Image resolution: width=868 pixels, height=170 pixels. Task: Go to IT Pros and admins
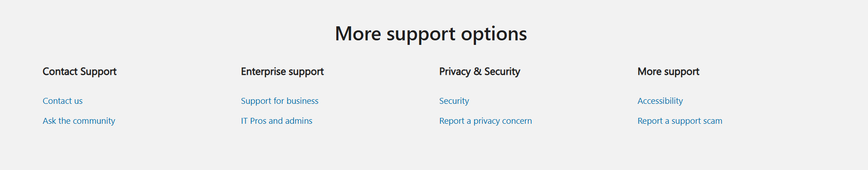276,121
